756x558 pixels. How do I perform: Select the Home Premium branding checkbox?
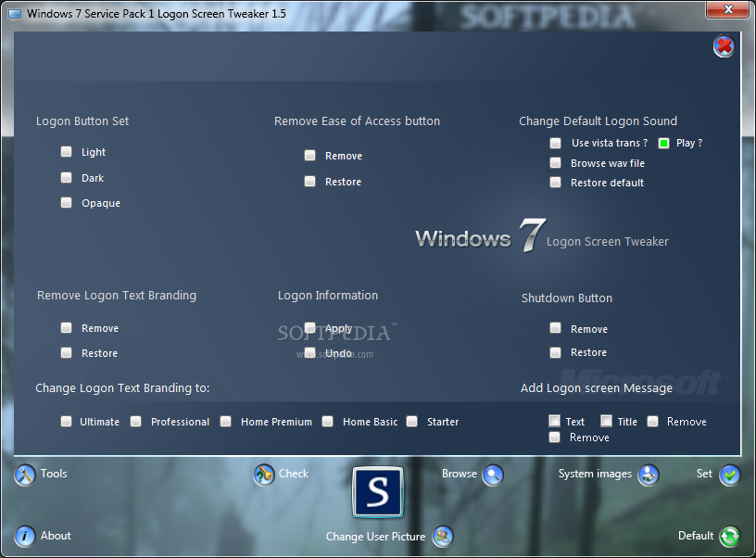(x=226, y=422)
